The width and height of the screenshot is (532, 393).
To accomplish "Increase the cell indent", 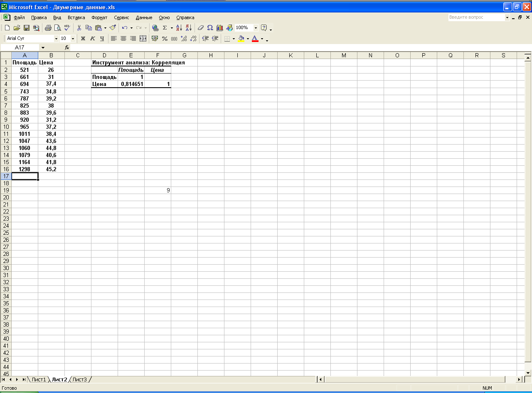I will (x=215, y=39).
